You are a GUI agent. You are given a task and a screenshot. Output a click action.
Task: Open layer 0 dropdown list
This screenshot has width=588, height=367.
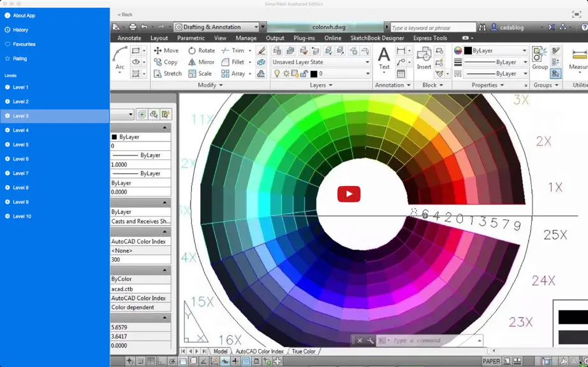click(321, 74)
